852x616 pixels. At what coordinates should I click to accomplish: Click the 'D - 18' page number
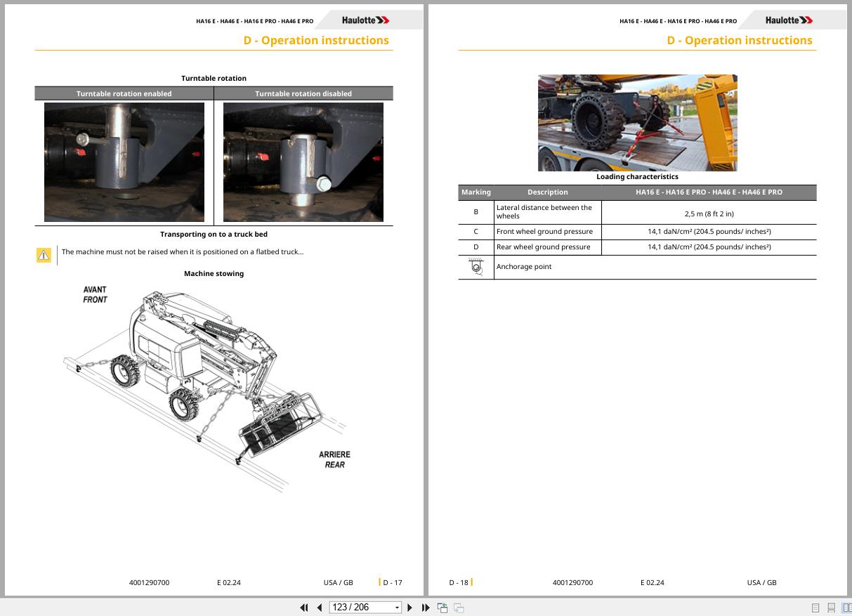tap(459, 582)
